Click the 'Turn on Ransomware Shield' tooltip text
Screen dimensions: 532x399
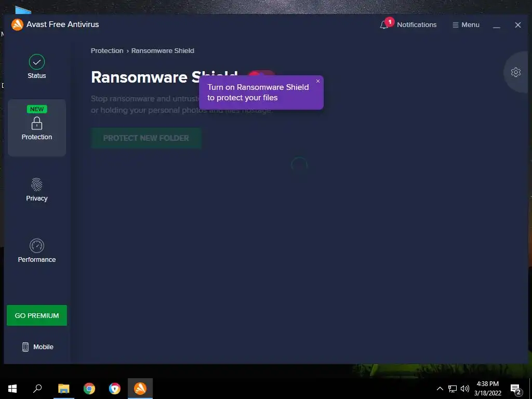258,92
